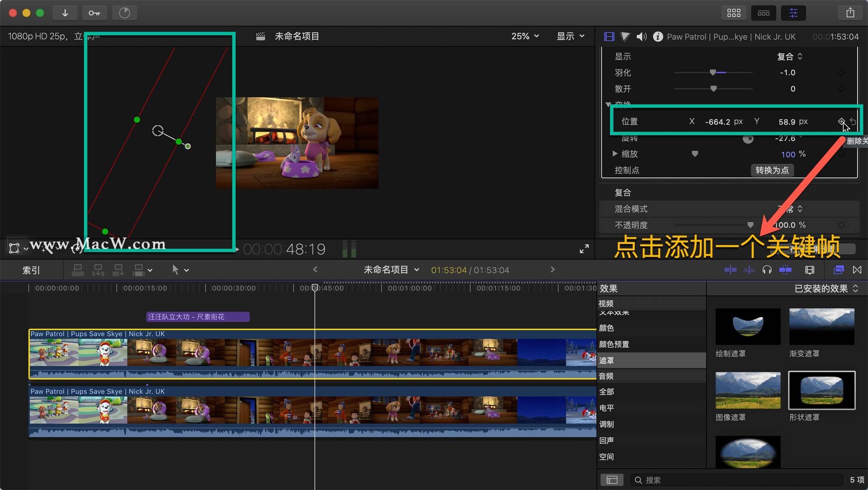The height and width of the screenshot is (490, 868).
Task: Click the 索引 index button
Action: point(31,270)
